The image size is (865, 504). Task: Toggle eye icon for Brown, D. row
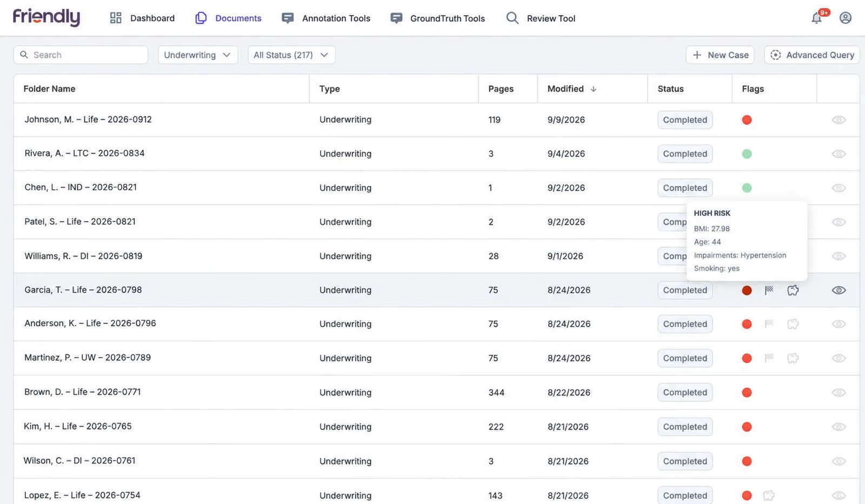pyautogui.click(x=839, y=393)
